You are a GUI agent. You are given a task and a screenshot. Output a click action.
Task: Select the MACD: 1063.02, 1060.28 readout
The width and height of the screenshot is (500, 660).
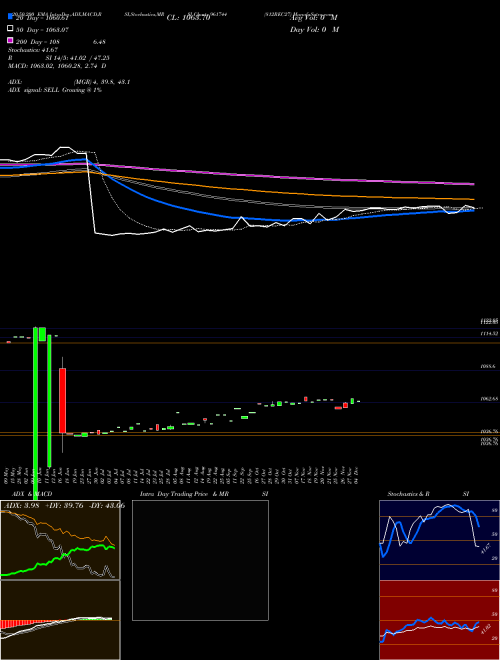57,66
